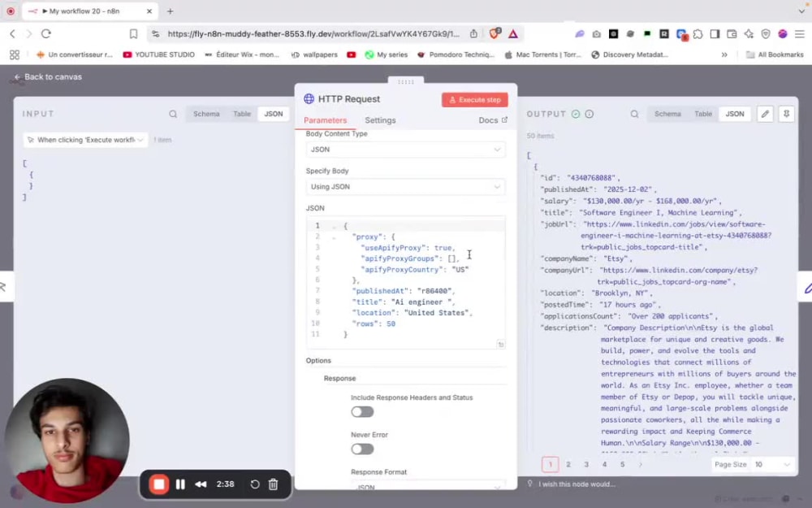Go back in browser history

(12, 33)
